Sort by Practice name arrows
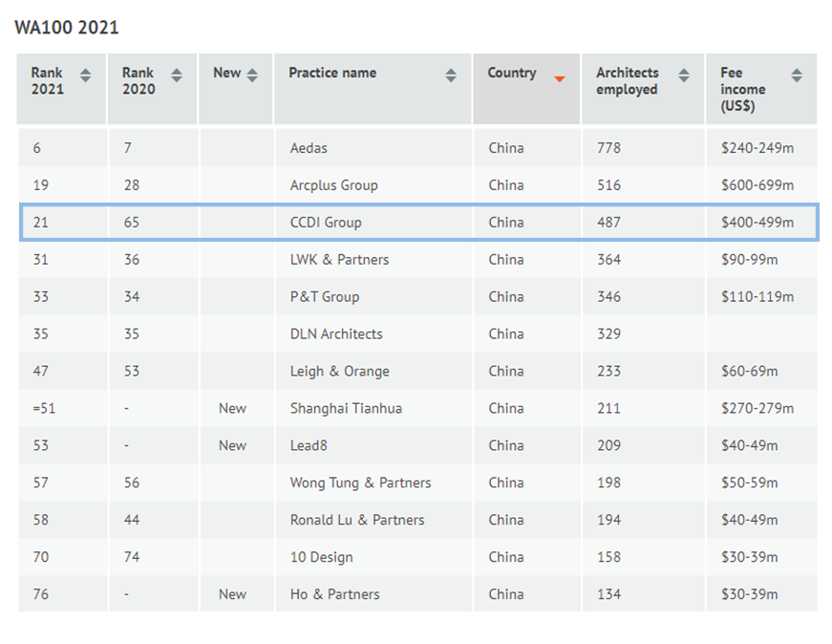The height and width of the screenshot is (644, 832). tap(451, 75)
